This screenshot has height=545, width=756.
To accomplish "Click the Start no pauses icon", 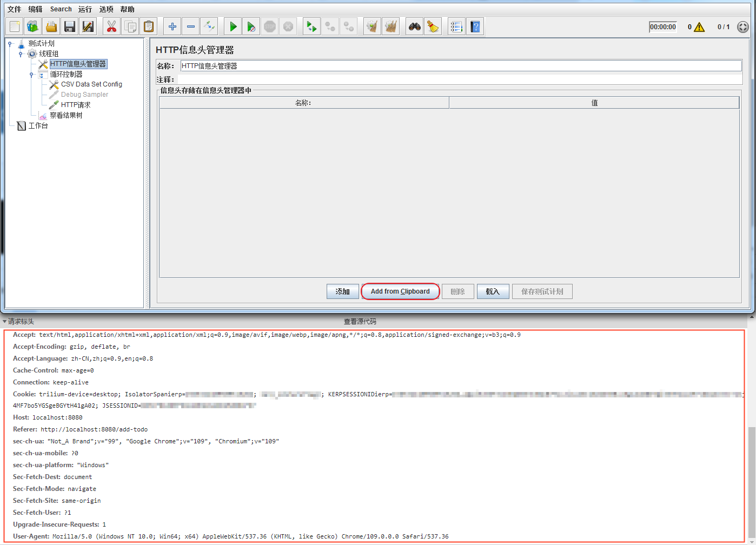I will [x=251, y=26].
